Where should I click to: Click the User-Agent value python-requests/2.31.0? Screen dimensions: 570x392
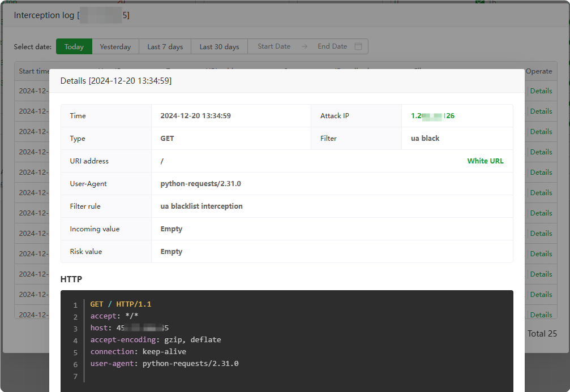click(x=200, y=184)
